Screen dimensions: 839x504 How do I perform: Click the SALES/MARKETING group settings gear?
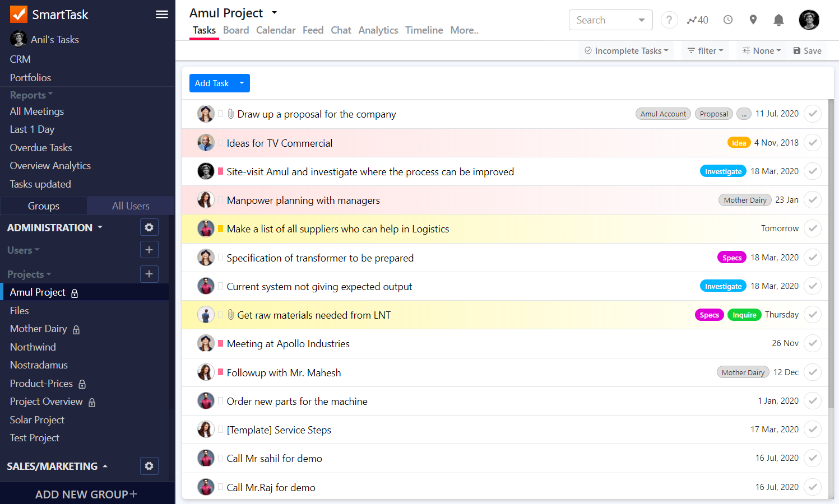149,466
